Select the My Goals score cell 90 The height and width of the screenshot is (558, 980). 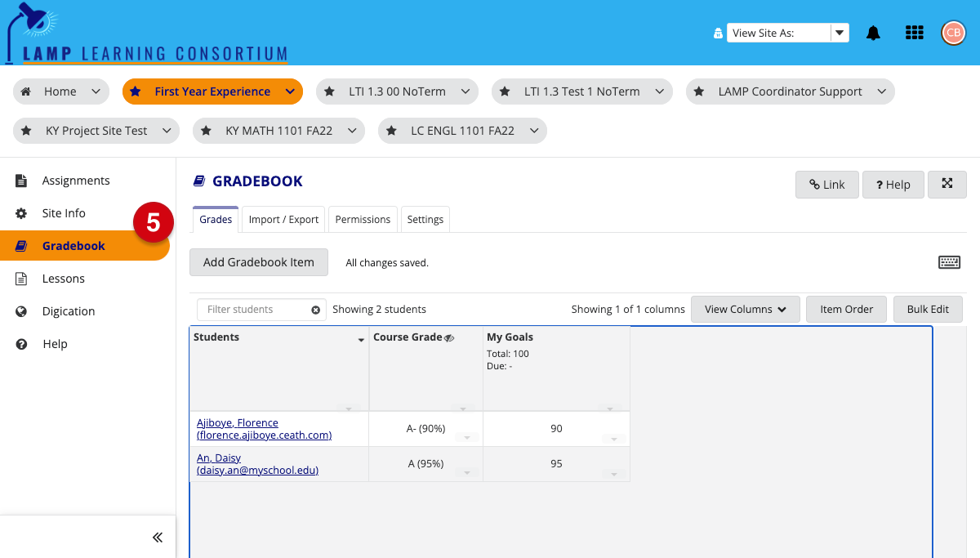(556, 429)
